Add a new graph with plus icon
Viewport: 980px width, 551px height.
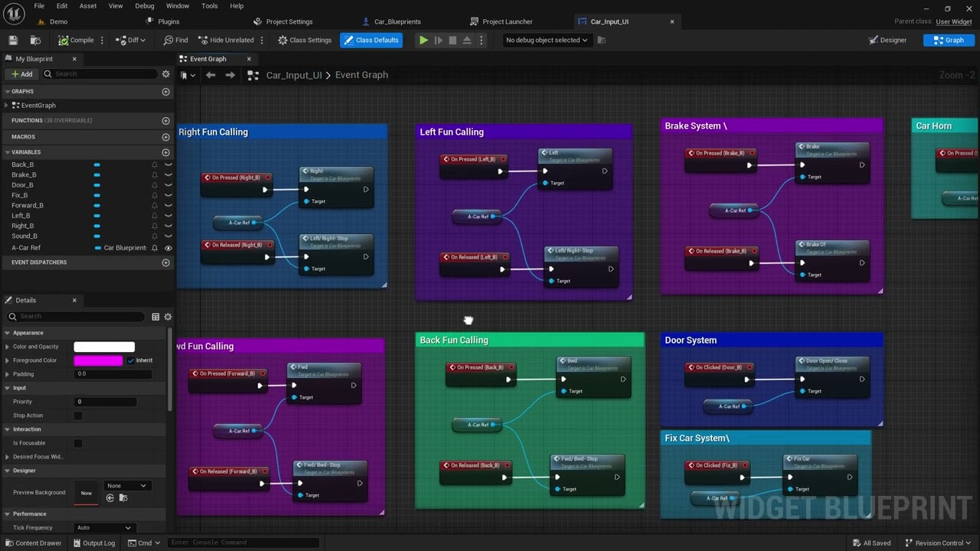[165, 92]
